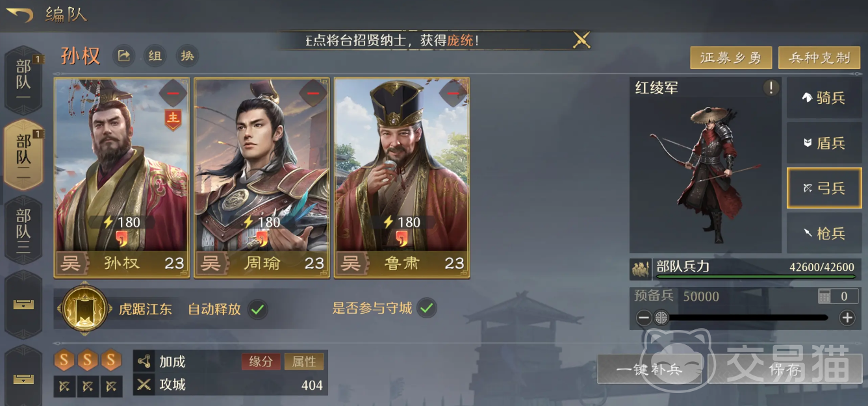
Task: Click the 兵种克制 button
Action: pos(819,58)
